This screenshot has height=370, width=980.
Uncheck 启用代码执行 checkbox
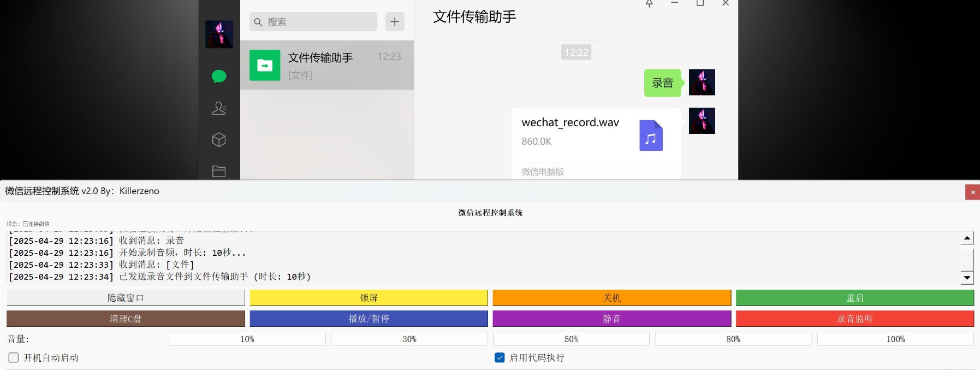click(x=500, y=357)
